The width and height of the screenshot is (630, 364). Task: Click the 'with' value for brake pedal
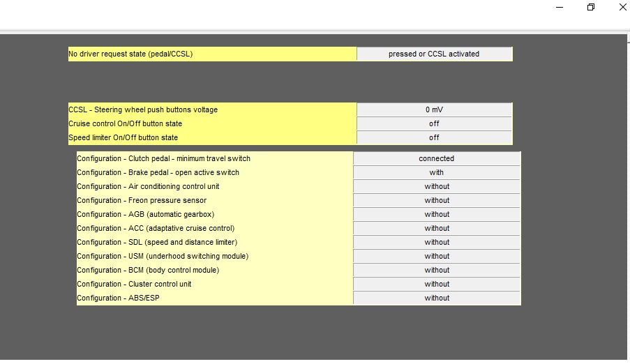pyautogui.click(x=437, y=172)
